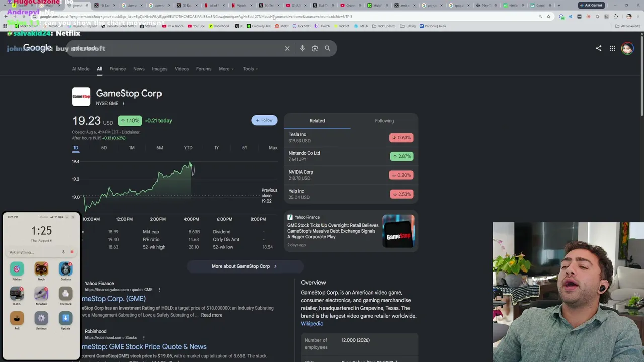The height and width of the screenshot is (362, 644).
Task: Open the Yahoo Finance news source icon
Action: point(290,217)
